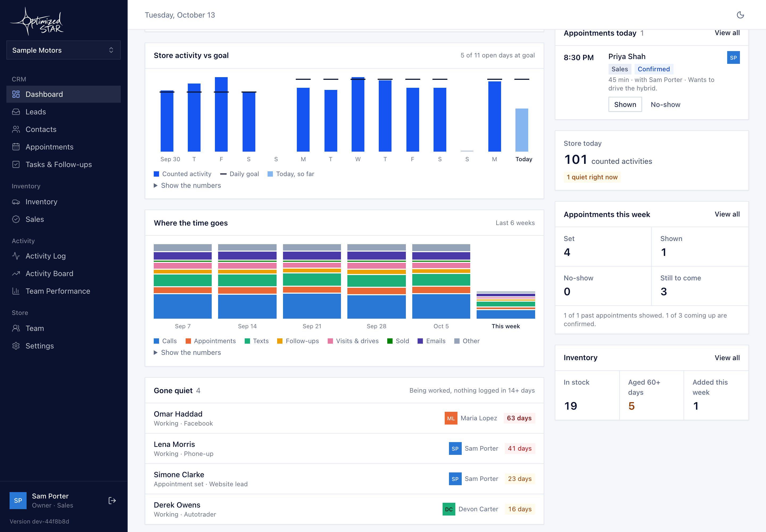This screenshot has height=532, width=766.
Task: Open the Dashboard menu item
Action: click(x=63, y=94)
